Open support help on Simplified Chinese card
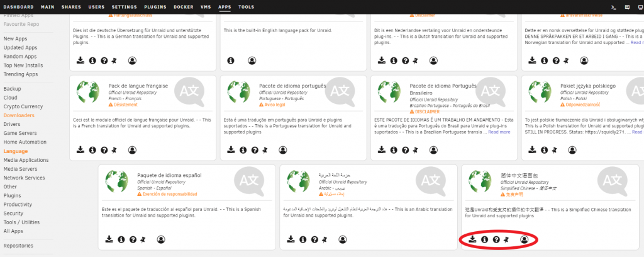The image size is (644, 257). pos(497,239)
